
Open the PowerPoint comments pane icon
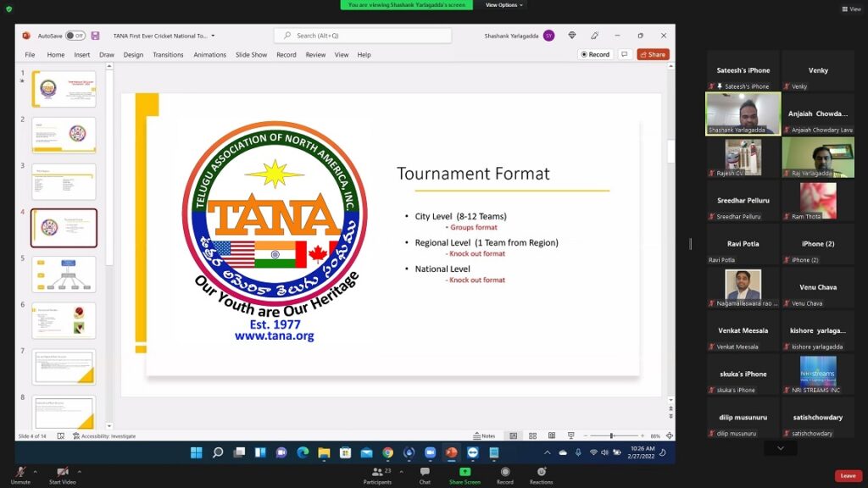pyautogui.click(x=625, y=54)
